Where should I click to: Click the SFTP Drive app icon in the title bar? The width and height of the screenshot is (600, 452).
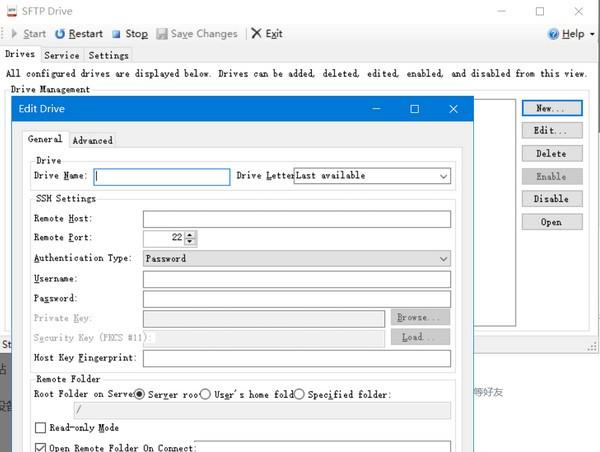12,11
